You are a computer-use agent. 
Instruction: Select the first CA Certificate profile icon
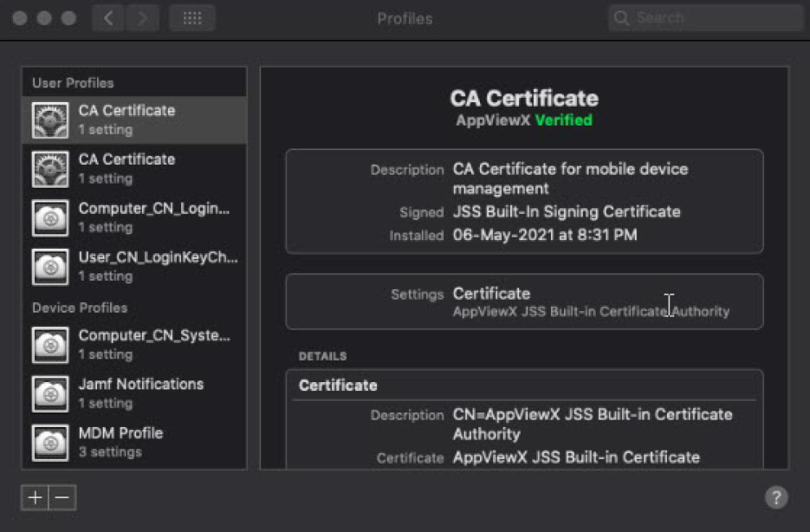coord(50,120)
